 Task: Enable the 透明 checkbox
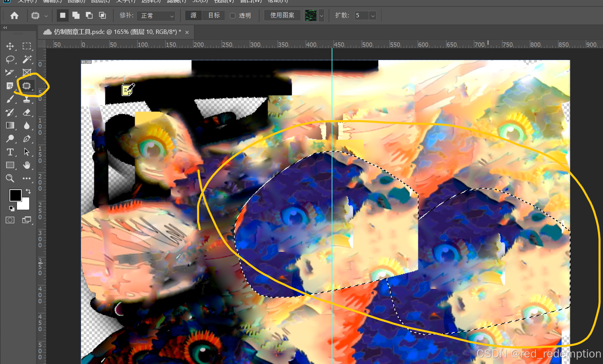click(x=233, y=16)
